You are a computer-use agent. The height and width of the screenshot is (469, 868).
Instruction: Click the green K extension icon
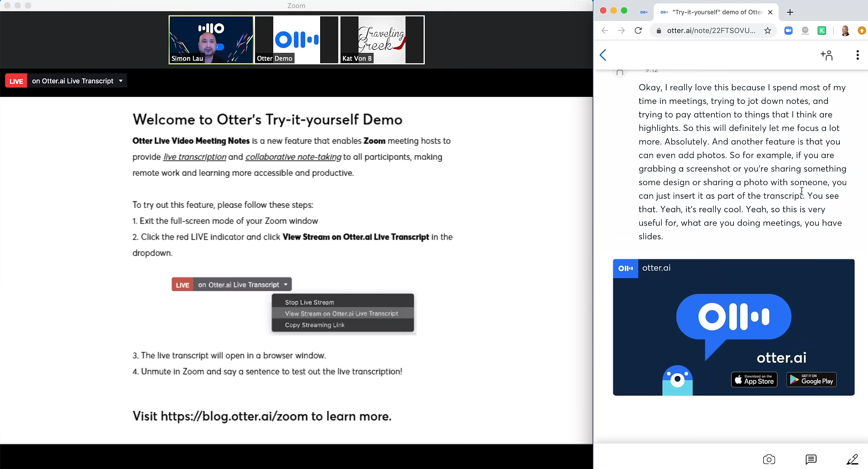(822, 31)
